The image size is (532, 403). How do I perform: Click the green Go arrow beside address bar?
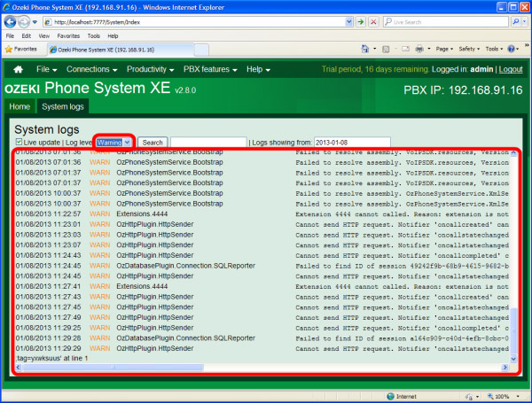pos(360,22)
